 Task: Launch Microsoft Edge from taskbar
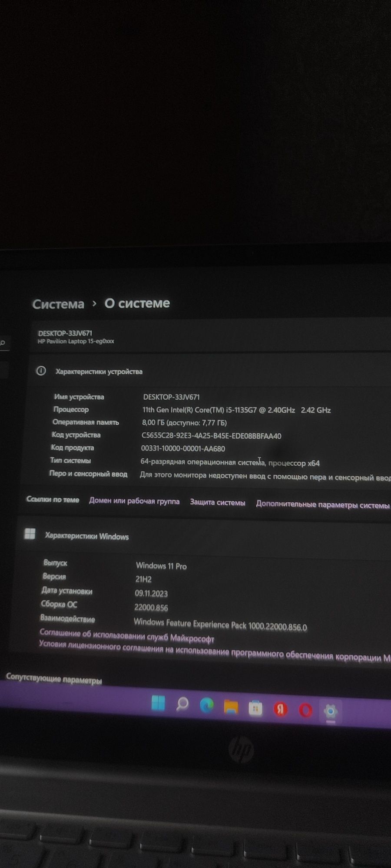207,706
